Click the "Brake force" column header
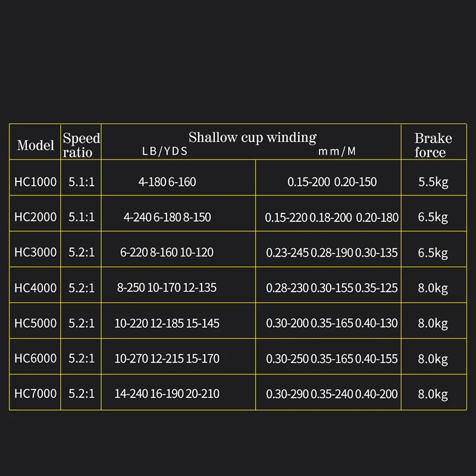476x476 pixels. [433, 145]
